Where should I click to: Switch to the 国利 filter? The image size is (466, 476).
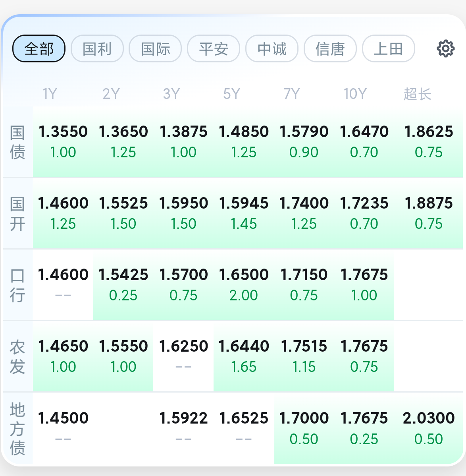[x=97, y=48]
